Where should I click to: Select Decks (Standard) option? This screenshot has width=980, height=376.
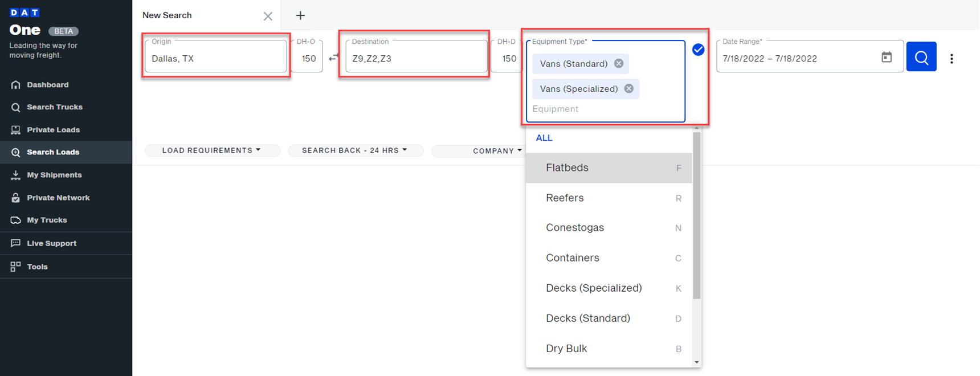tap(609, 318)
